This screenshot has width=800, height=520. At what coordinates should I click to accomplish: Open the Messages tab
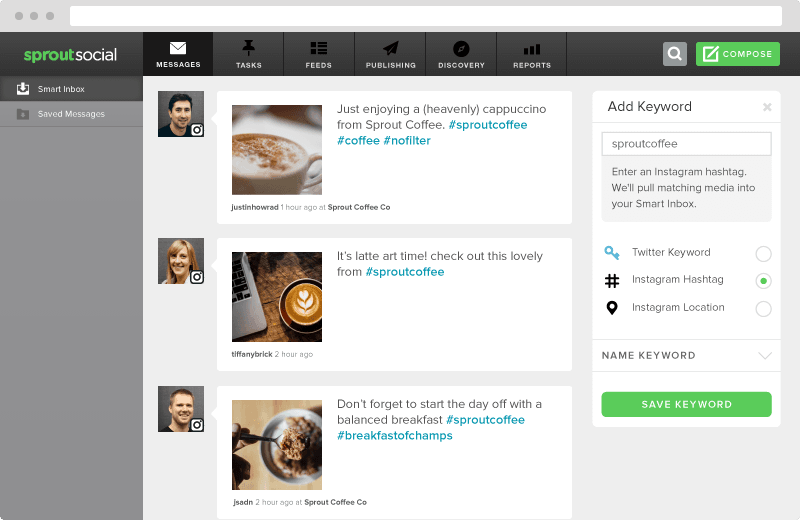(178, 54)
